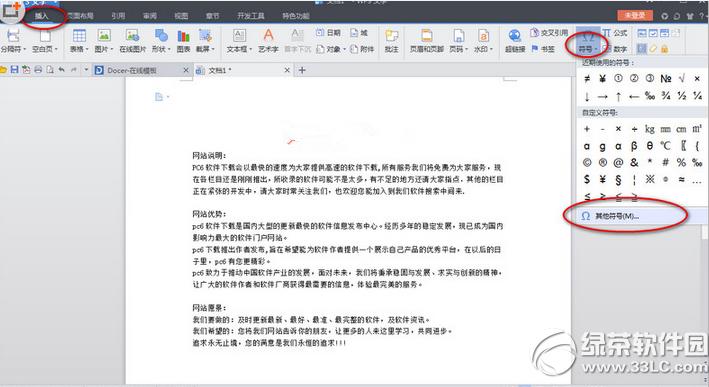Insert the @ symbol
Screen dimensions: 709x387
coord(618,162)
